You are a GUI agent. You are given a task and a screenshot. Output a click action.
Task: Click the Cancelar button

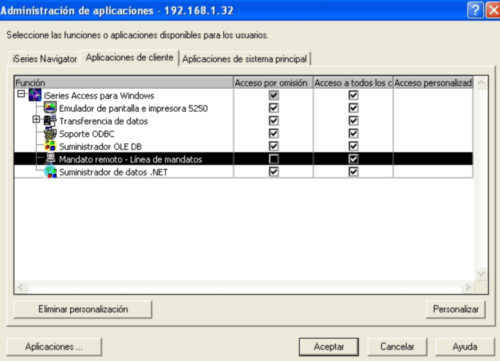397,347
